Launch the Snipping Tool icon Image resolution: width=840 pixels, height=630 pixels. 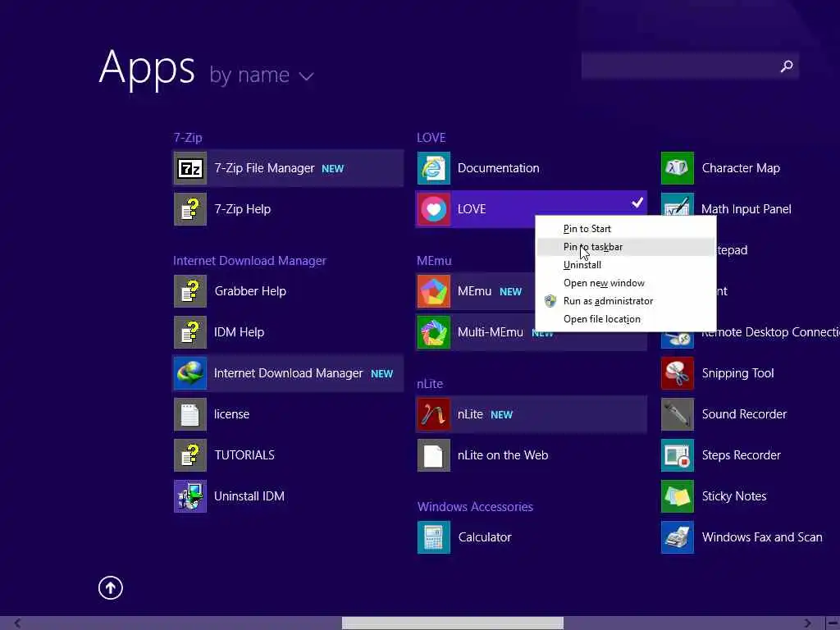click(677, 373)
